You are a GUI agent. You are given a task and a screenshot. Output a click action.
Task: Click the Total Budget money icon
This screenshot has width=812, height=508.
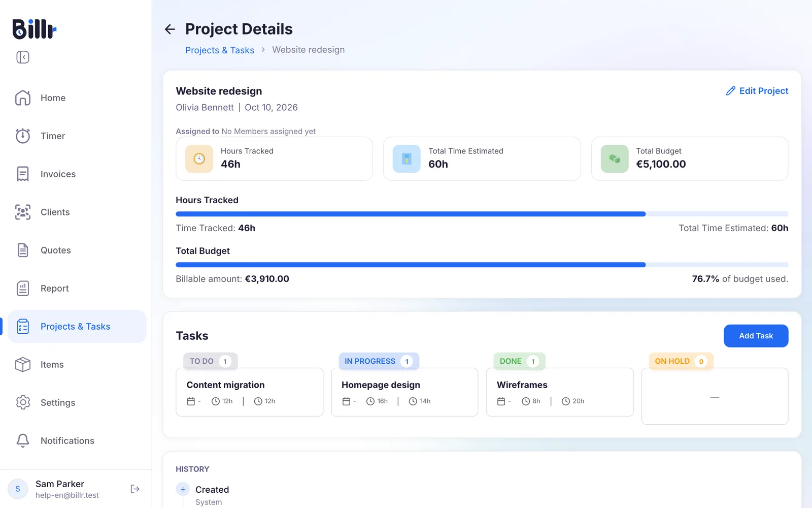(615, 159)
